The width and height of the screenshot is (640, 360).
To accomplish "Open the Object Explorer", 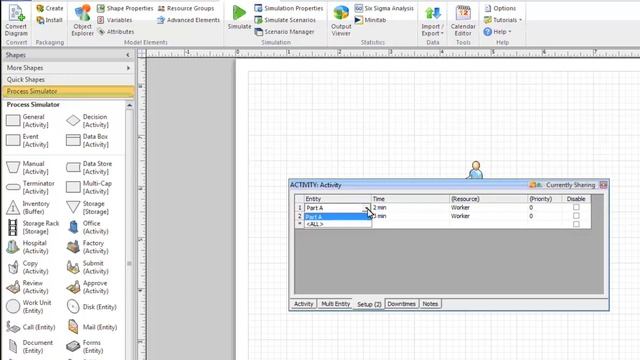I will point(82,20).
